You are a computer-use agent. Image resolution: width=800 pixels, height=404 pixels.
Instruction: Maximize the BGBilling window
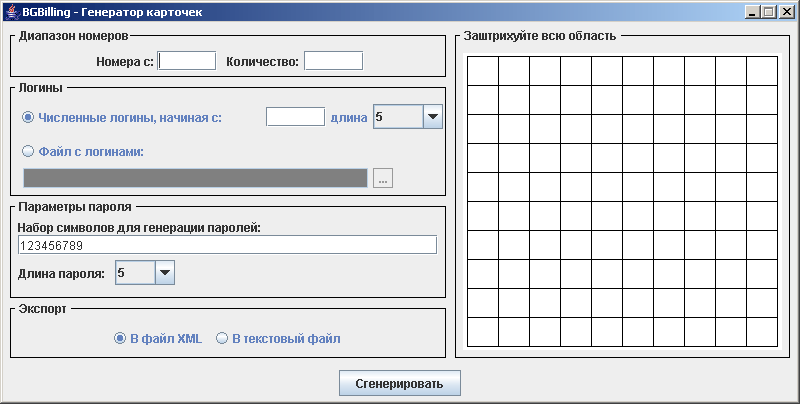[x=768, y=12]
